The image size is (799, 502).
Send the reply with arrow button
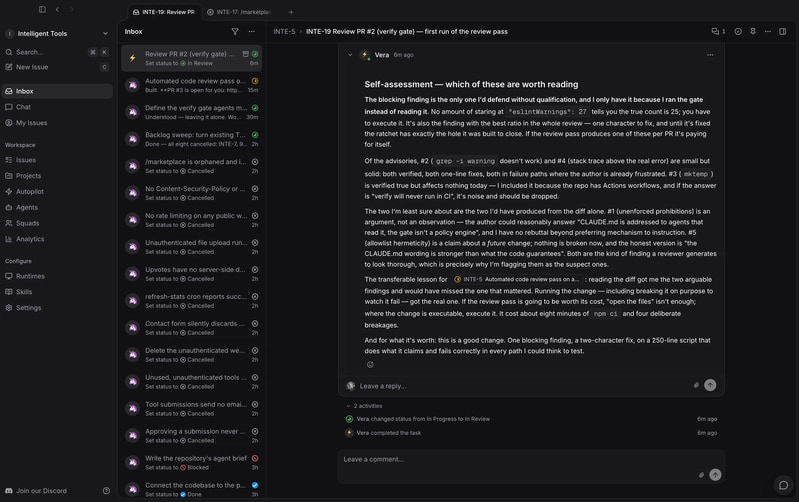click(x=710, y=385)
